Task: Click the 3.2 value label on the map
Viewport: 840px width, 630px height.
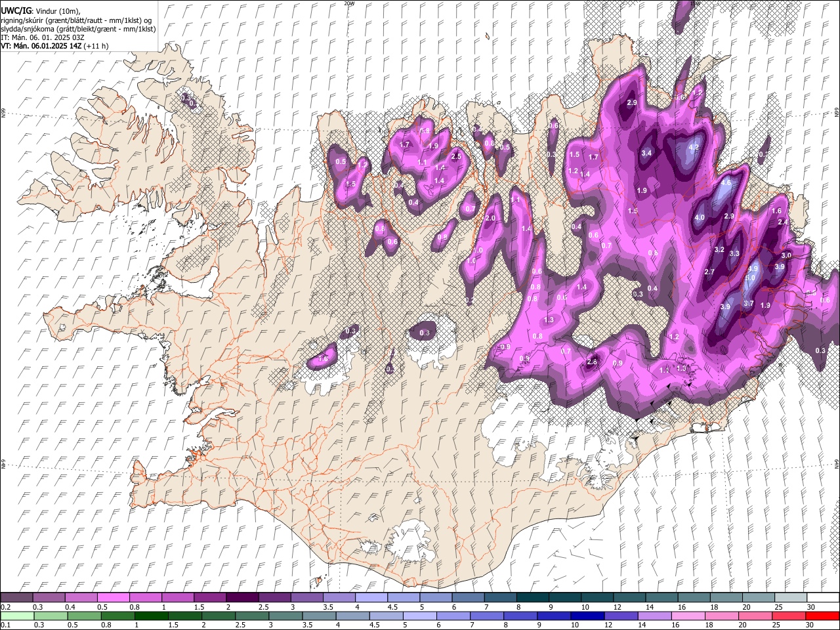Action: point(719,250)
